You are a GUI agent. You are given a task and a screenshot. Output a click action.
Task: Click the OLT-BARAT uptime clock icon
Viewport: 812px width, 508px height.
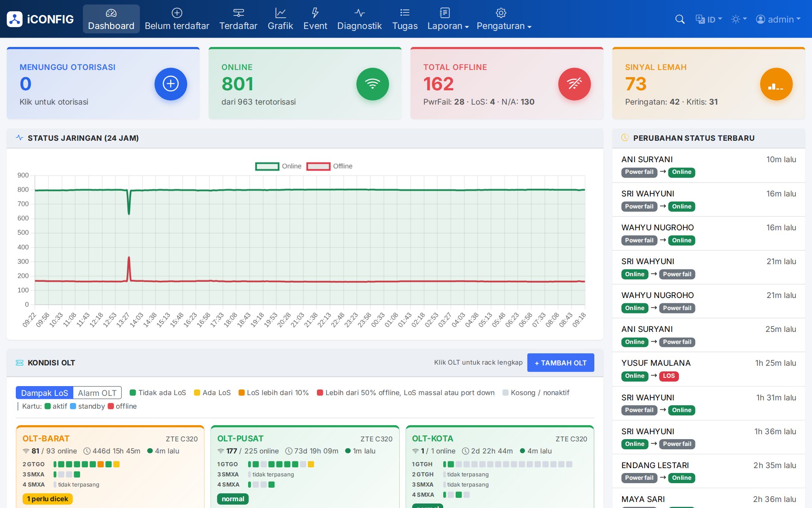click(x=87, y=451)
